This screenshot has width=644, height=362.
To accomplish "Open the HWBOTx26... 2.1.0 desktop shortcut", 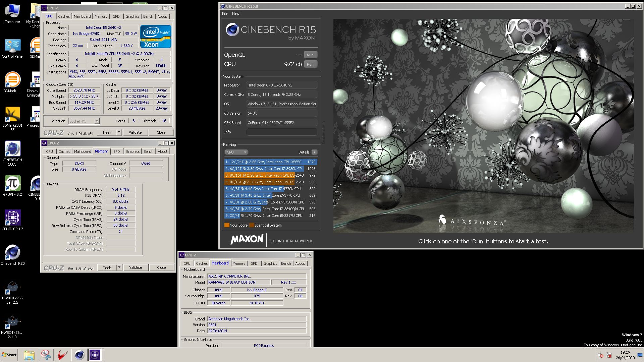I will tap(12, 327).
